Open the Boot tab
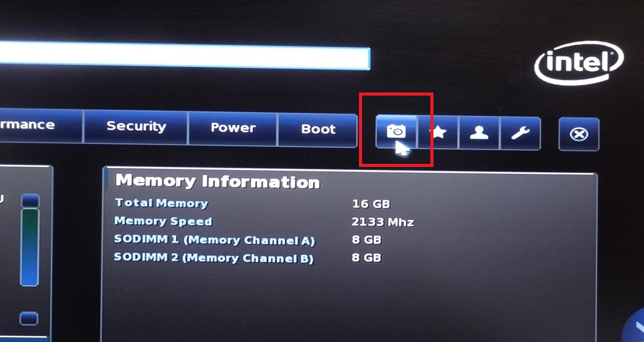The height and width of the screenshot is (342, 644). 318,129
